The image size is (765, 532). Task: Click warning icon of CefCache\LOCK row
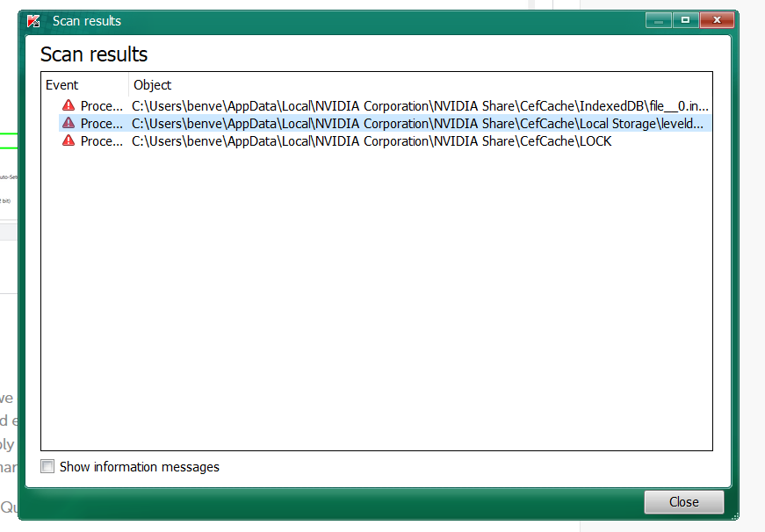(x=69, y=140)
